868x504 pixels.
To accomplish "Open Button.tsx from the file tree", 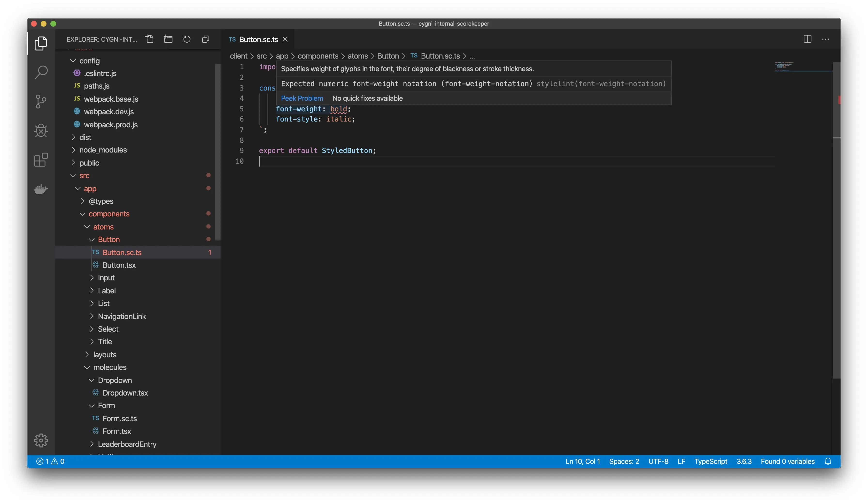I will [119, 265].
